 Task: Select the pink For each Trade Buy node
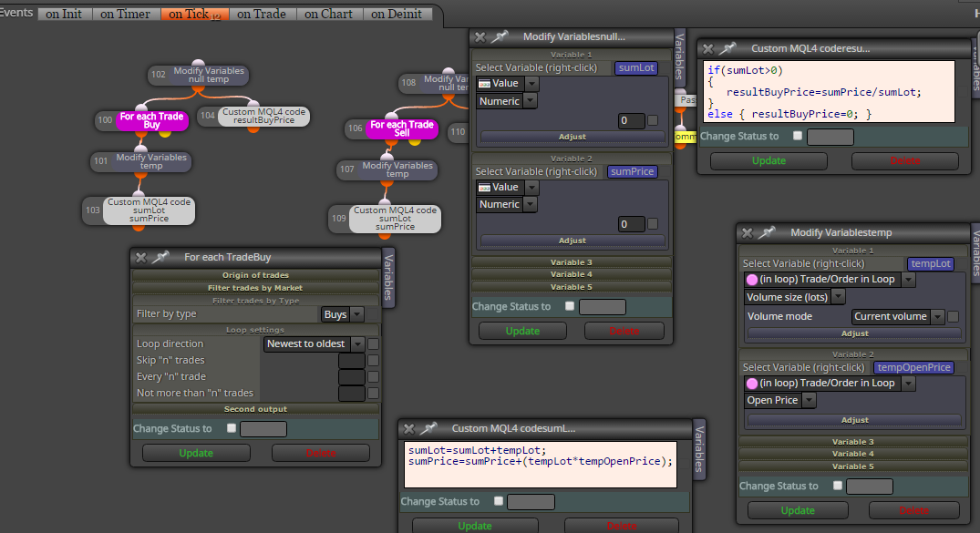(x=152, y=120)
